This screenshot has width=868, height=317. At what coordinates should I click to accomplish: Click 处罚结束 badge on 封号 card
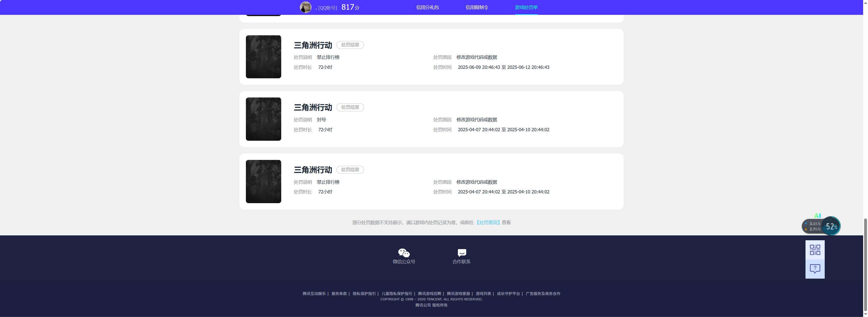coord(350,107)
